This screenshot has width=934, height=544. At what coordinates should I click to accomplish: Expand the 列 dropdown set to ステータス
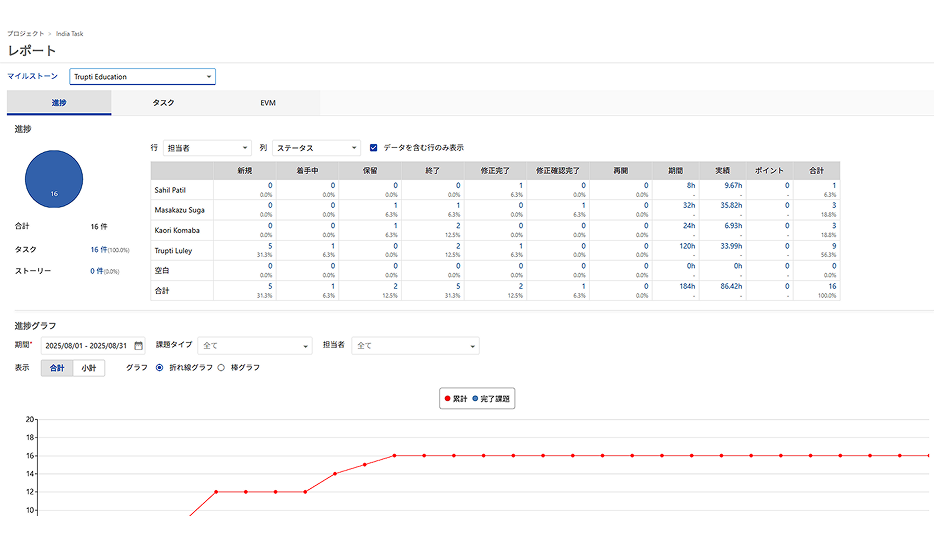316,148
